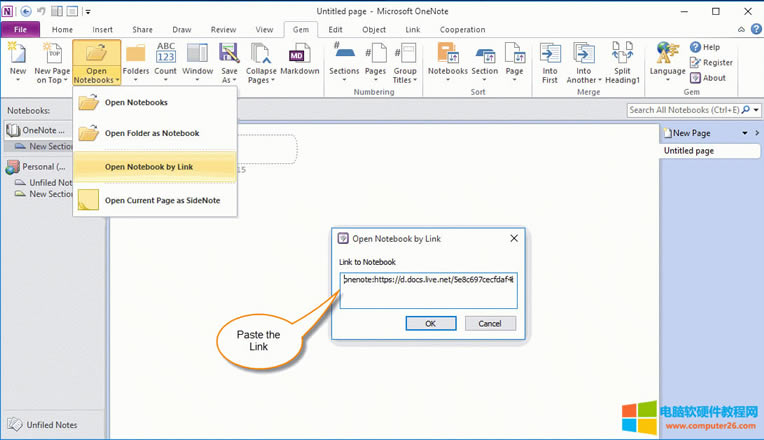Image resolution: width=764 pixels, height=440 pixels.
Task: Open the search scope dropdown arrow
Action: pos(756,110)
